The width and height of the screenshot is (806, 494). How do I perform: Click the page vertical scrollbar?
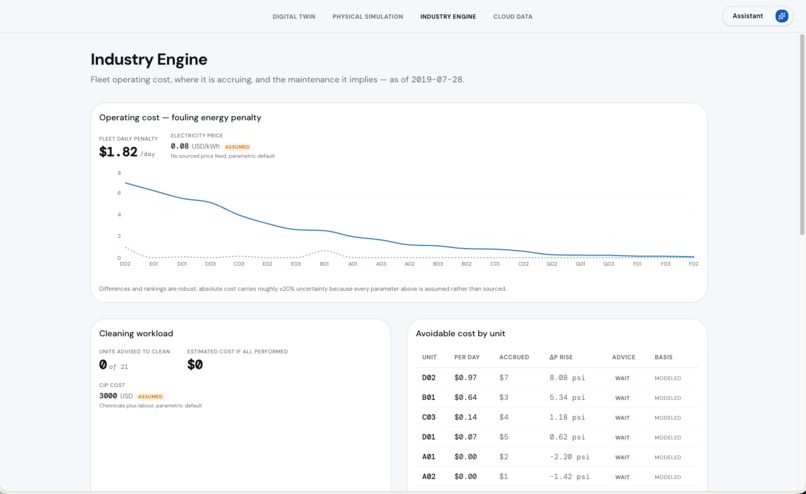point(802,135)
